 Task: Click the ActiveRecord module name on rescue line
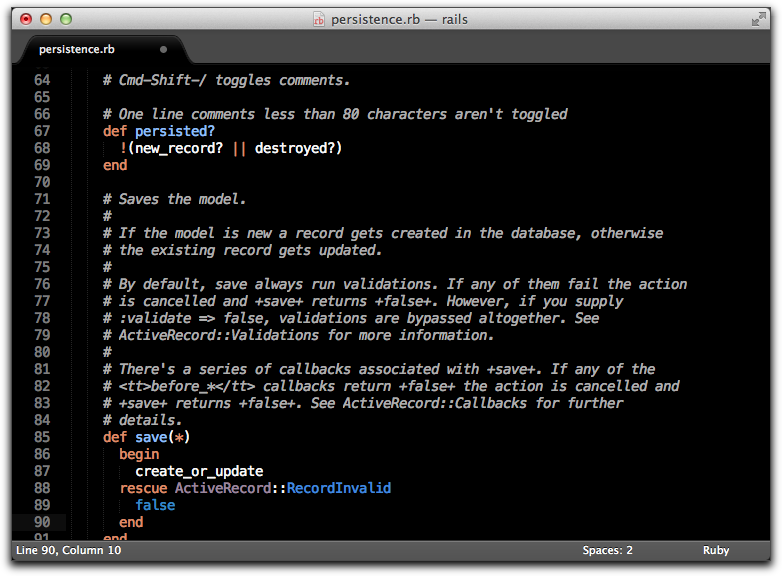[223, 488]
